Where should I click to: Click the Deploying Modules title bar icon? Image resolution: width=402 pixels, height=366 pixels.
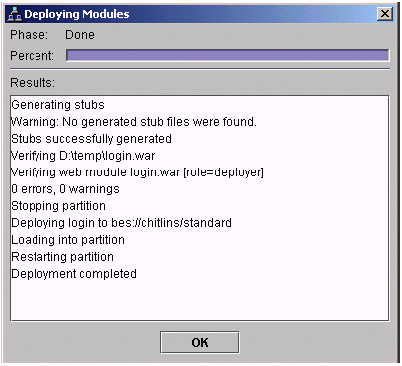pos(15,14)
